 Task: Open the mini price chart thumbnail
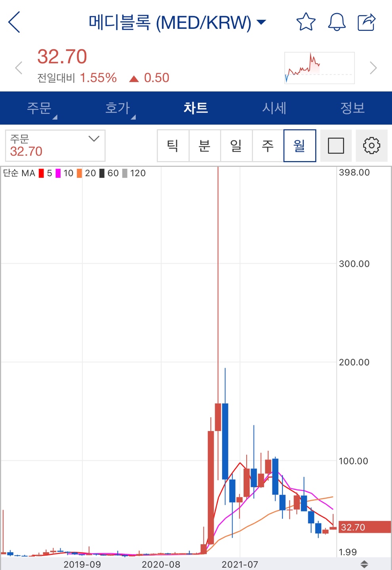coord(319,68)
